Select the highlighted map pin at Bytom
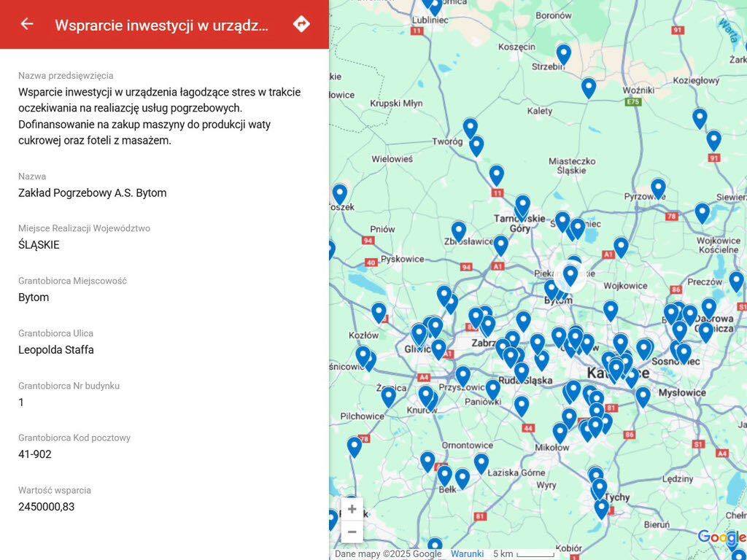 (570, 275)
